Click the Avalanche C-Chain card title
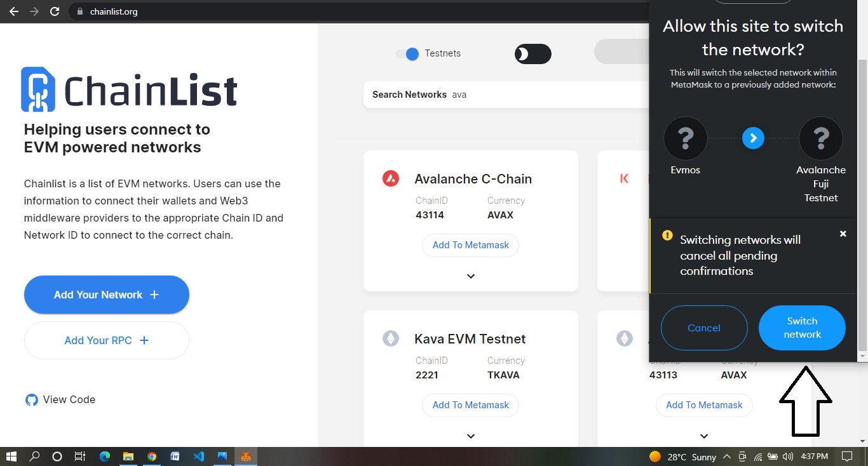Viewport: 868px width, 466px height. [x=473, y=179]
